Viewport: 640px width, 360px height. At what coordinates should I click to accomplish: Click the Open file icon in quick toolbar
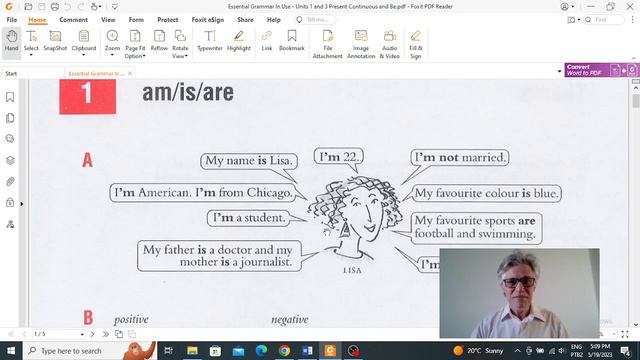(28, 7)
